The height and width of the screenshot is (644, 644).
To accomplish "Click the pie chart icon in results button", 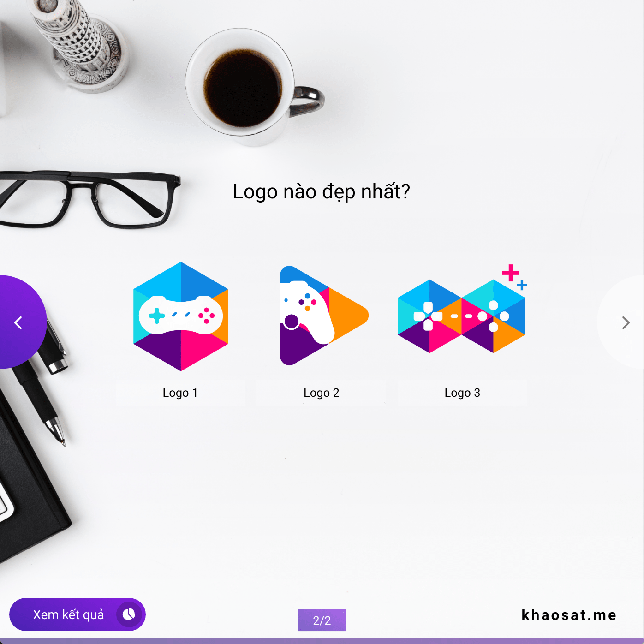I will point(129,614).
